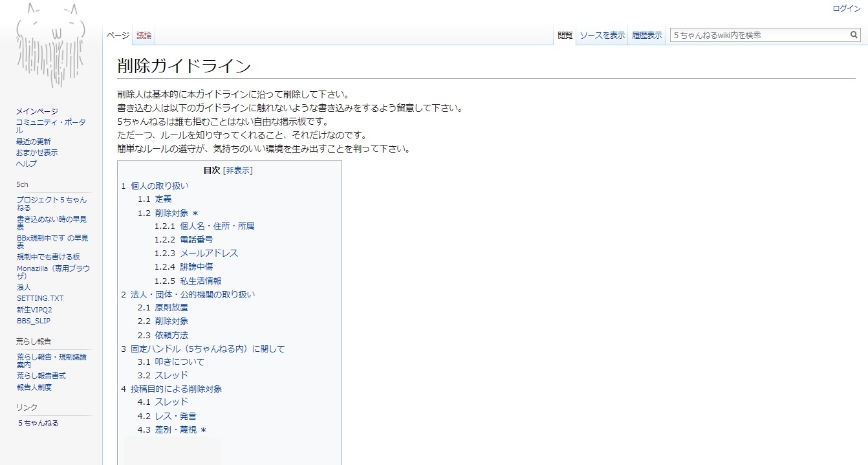Jump to section 3.1 叩きについて
868x465 pixels.
[x=171, y=362]
